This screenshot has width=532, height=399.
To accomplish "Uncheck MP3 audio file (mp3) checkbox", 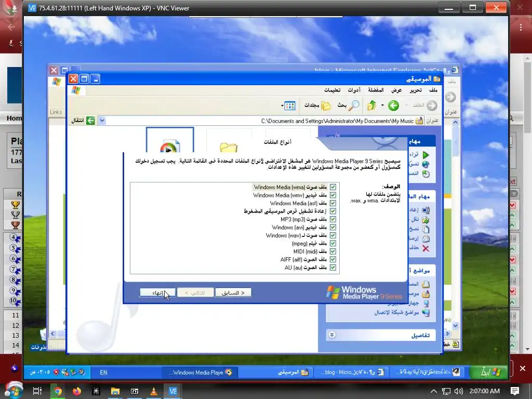I will [x=333, y=219].
